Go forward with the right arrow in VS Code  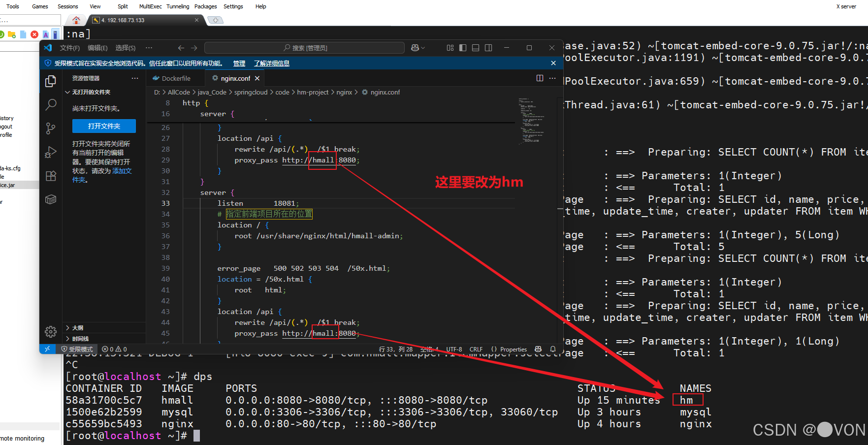[x=194, y=48]
